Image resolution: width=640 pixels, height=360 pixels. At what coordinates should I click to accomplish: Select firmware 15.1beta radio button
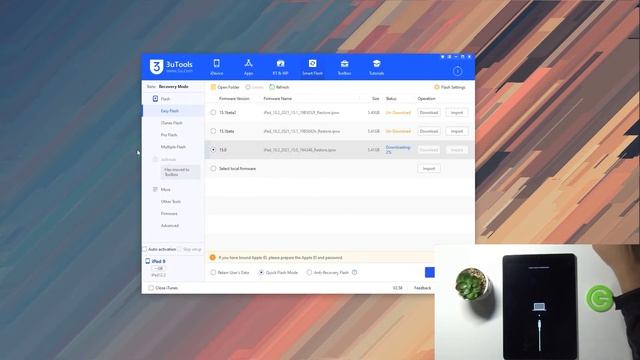pyautogui.click(x=213, y=131)
